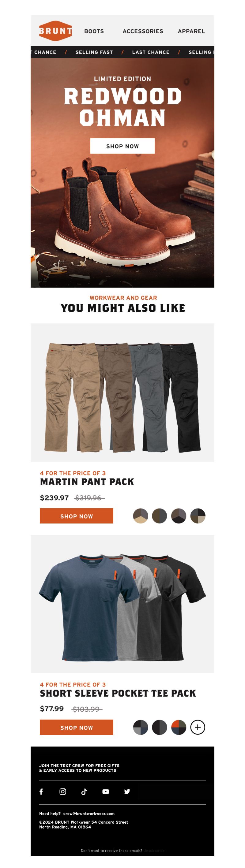
Task: Open the Twitter bird icon
Action: (x=127, y=792)
